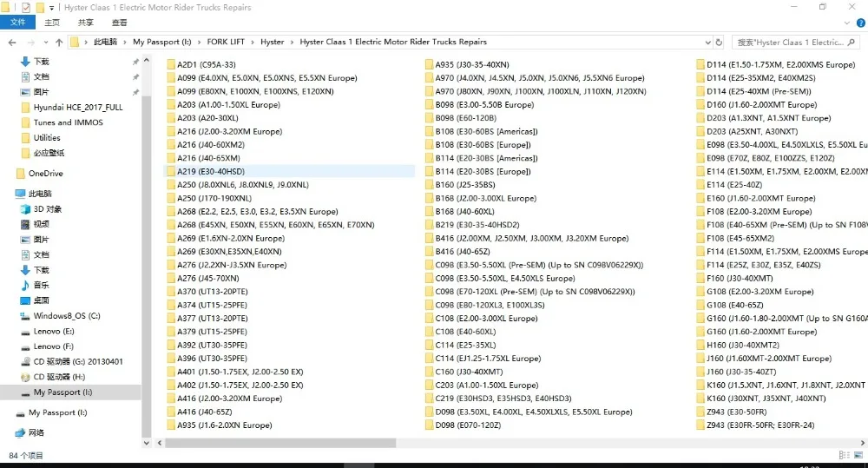Expand the chevron after Hyster breadcrumb

(x=293, y=42)
